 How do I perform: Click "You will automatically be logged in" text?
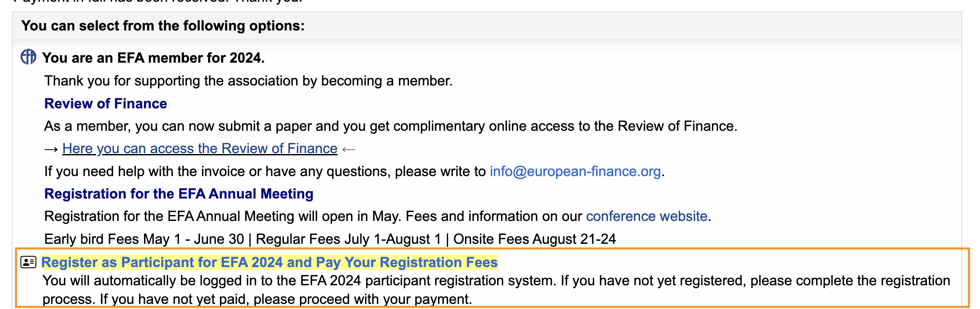coord(496,281)
